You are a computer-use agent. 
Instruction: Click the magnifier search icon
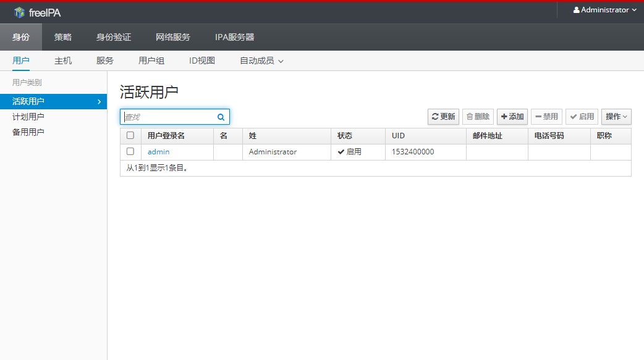tap(221, 117)
